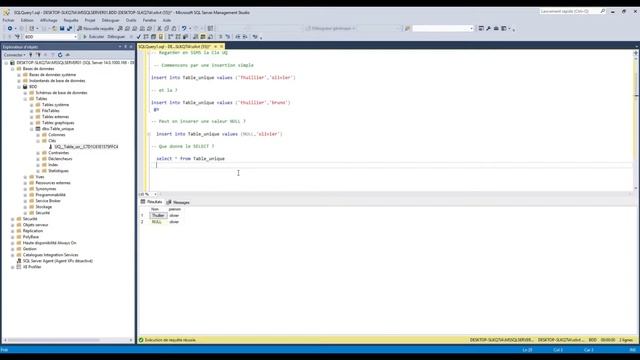
Task: Collapse the Bases de données node
Action: point(12,69)
